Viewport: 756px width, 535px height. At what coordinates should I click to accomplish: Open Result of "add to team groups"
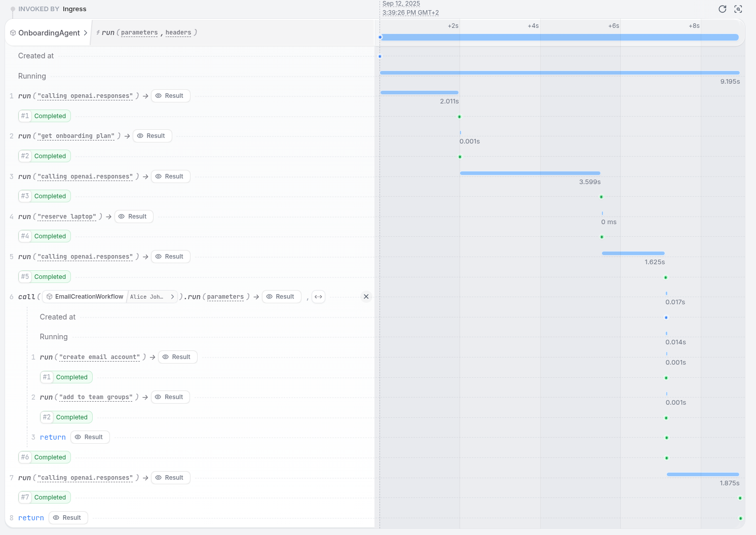(170, 397)
